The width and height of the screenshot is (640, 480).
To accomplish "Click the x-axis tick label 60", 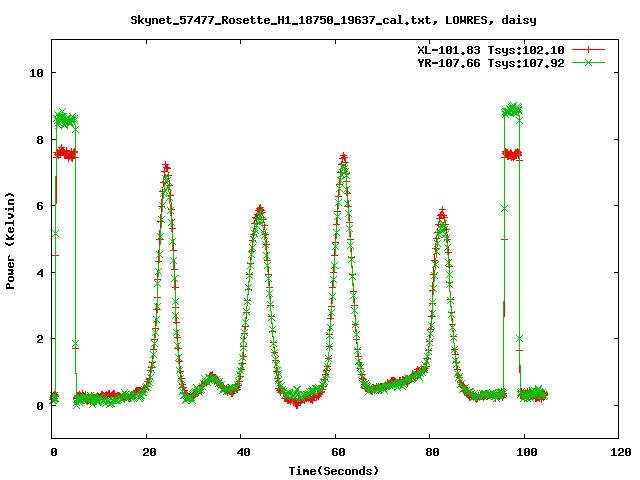I will pyautogui.click(x=338, y=452).
